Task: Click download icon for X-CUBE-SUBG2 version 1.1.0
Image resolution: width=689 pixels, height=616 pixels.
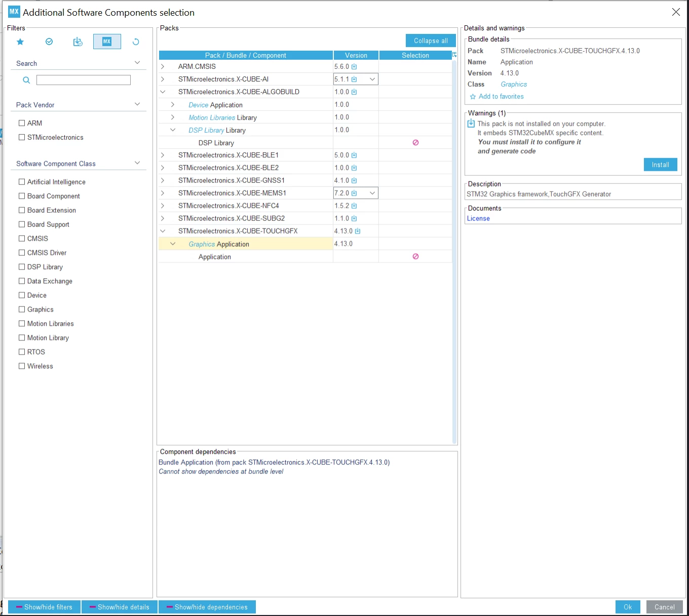Action: tap(354, 219)
